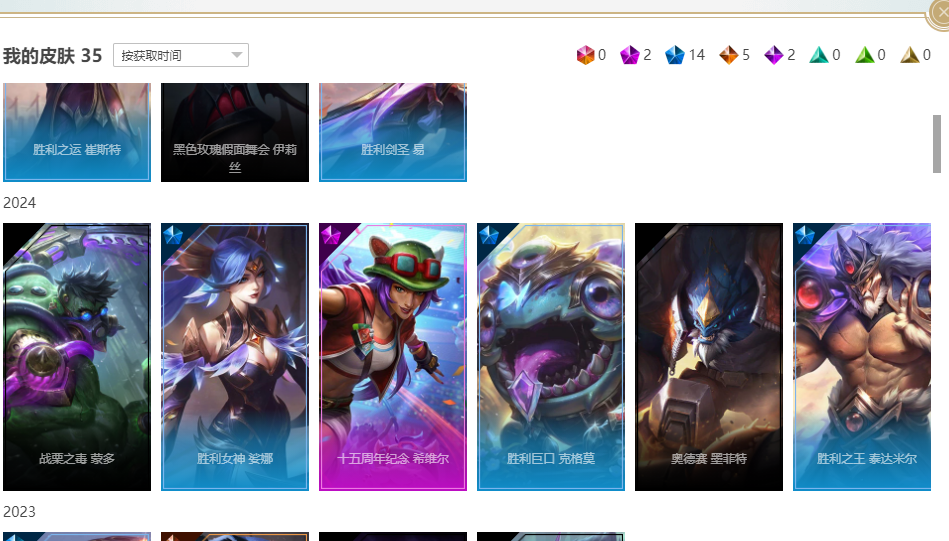
Task: Click the Ultimate skin gem icon showing 0
Action: (585, 55)
